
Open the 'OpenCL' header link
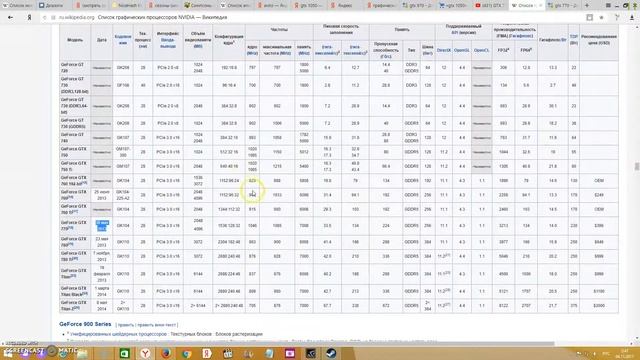click(482, 50)
